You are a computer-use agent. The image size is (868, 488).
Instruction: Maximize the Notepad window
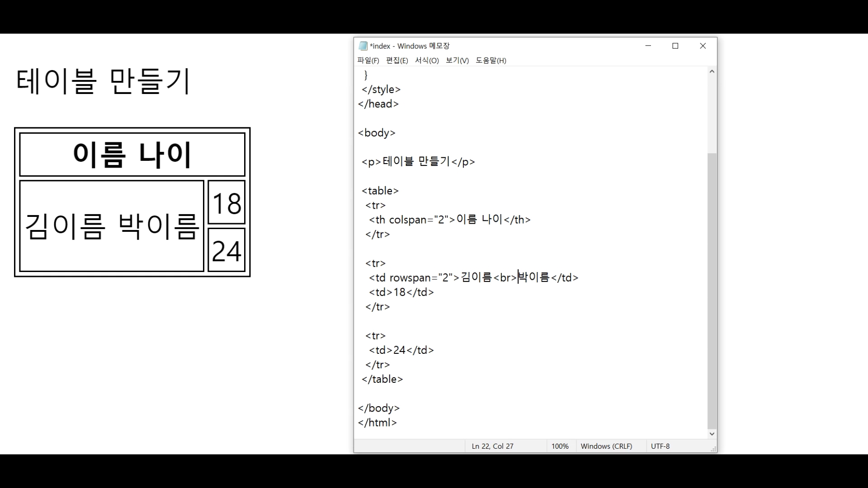675,46
